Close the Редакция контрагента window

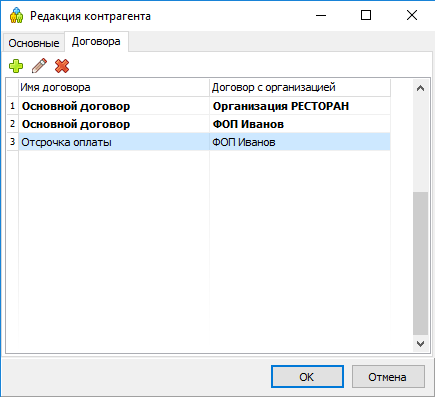click(412, 15)
